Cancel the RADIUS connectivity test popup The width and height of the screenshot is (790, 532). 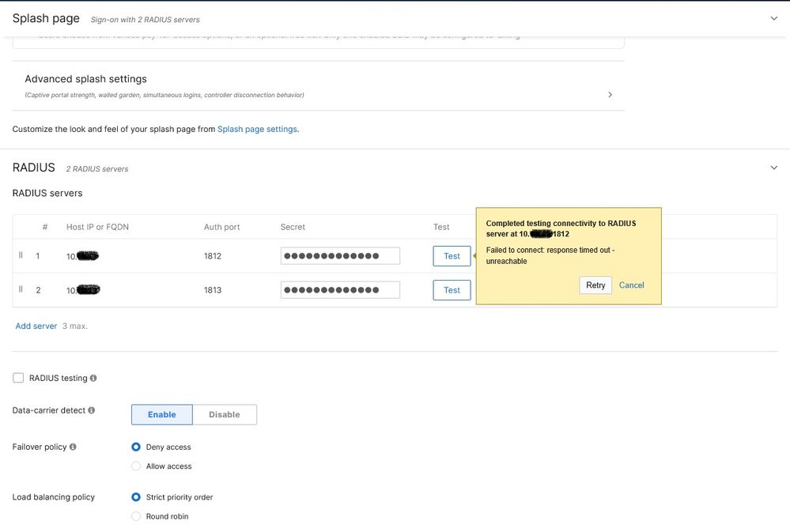[631, 285]
